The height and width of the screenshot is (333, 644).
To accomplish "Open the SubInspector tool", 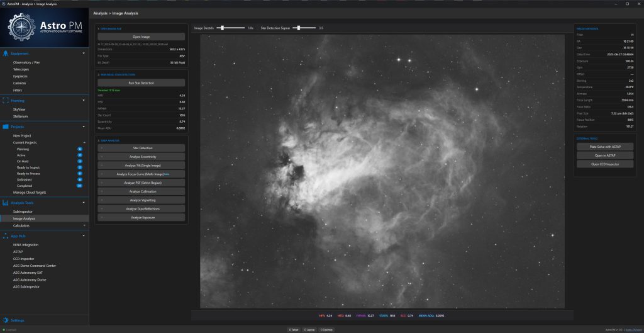I will click(22, 212).
